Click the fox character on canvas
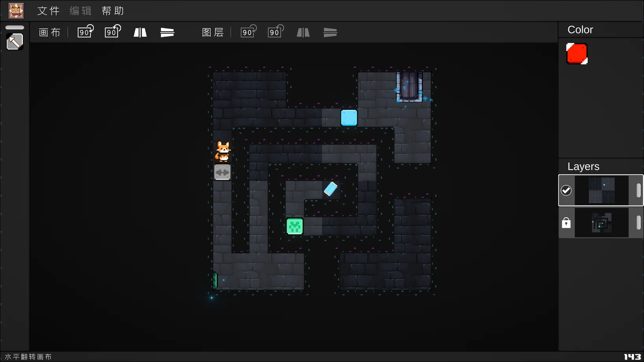 pos(223,152)
